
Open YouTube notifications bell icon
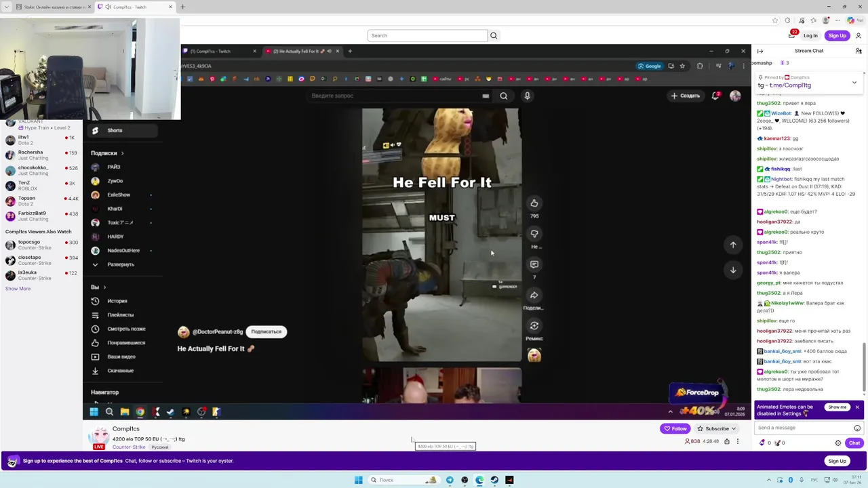pyautogui.click(x=715, y=96)
